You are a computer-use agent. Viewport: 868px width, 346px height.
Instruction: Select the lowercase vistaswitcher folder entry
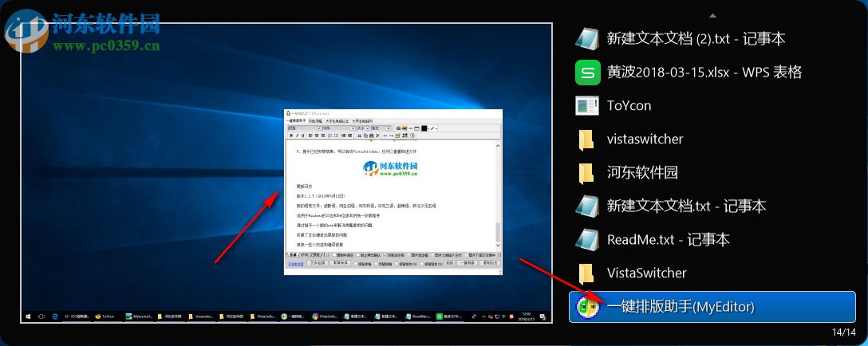(712, 139)
